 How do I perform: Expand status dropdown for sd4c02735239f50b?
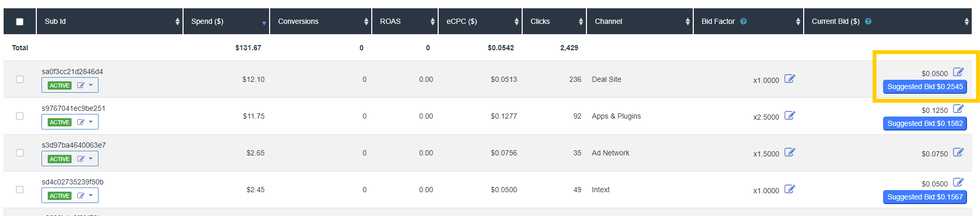pyautogui.click(x=91, y=195)
